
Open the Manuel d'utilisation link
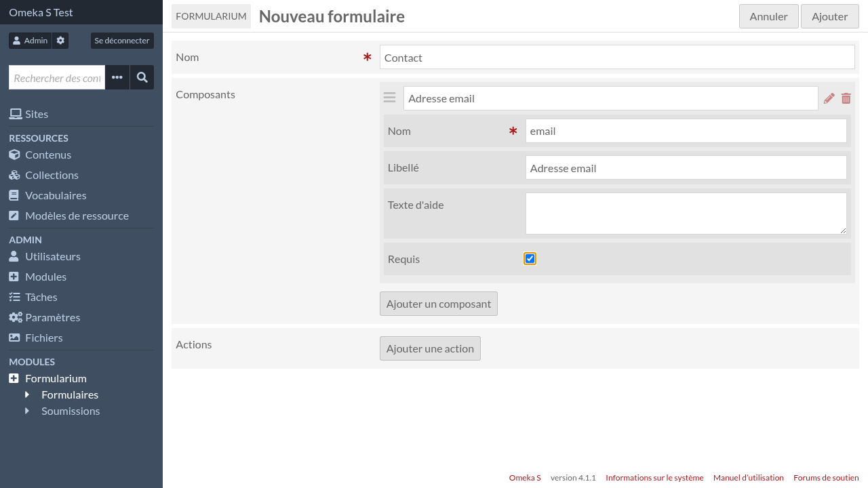(x=748, y=477)
